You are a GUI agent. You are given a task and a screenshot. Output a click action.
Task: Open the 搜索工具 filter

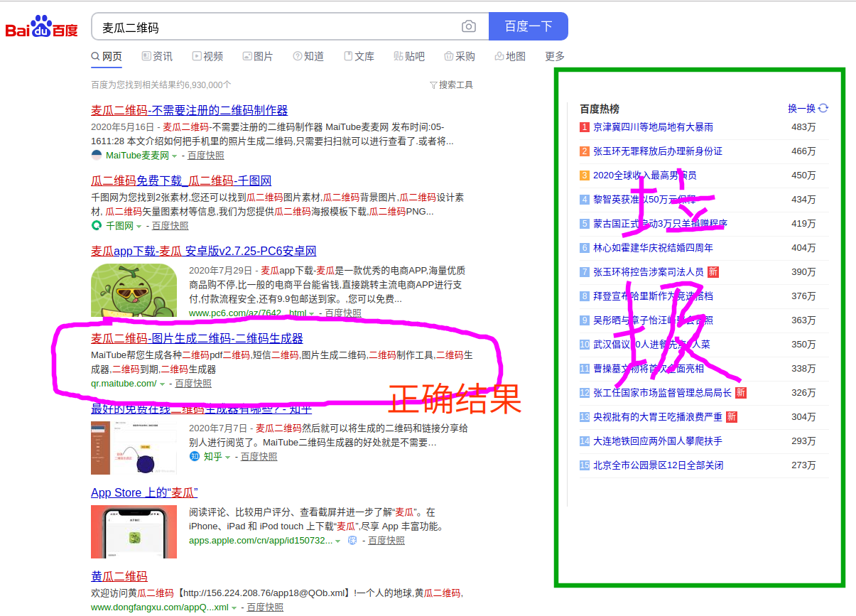pyautogui.click(x=451, y=85)
